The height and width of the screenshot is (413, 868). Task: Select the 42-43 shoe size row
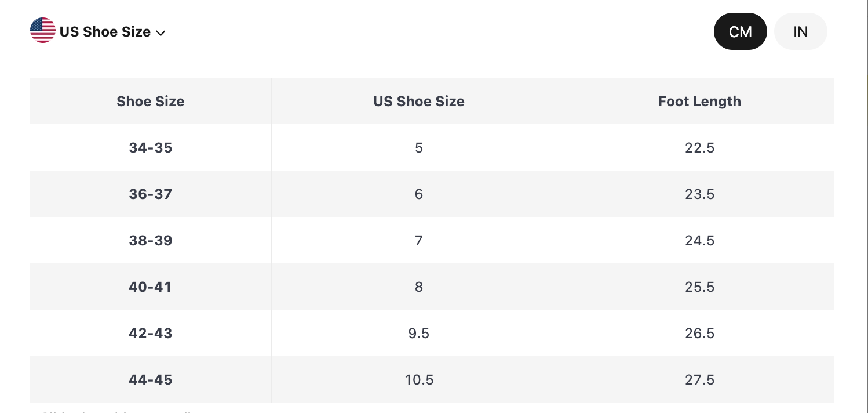click(x=151, y=333)
